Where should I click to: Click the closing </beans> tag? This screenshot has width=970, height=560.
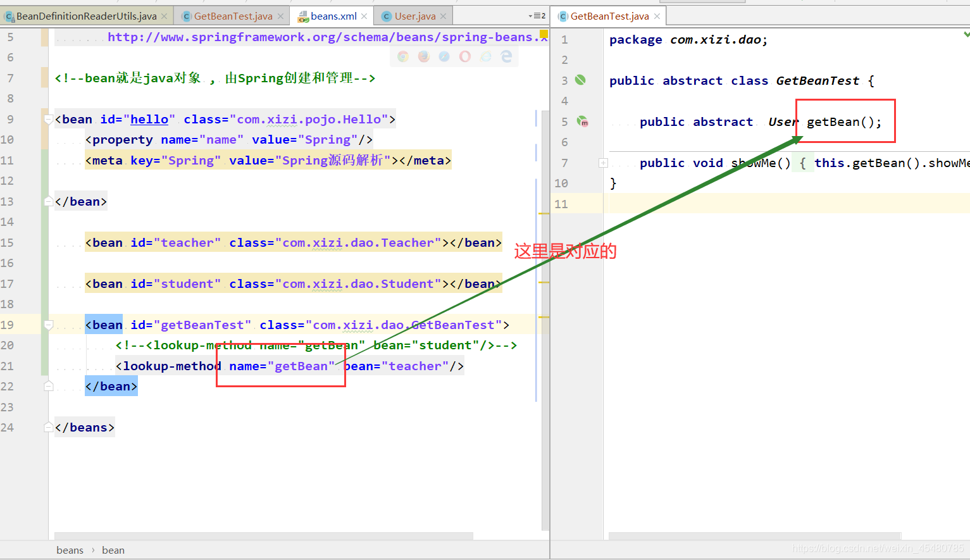85,427
